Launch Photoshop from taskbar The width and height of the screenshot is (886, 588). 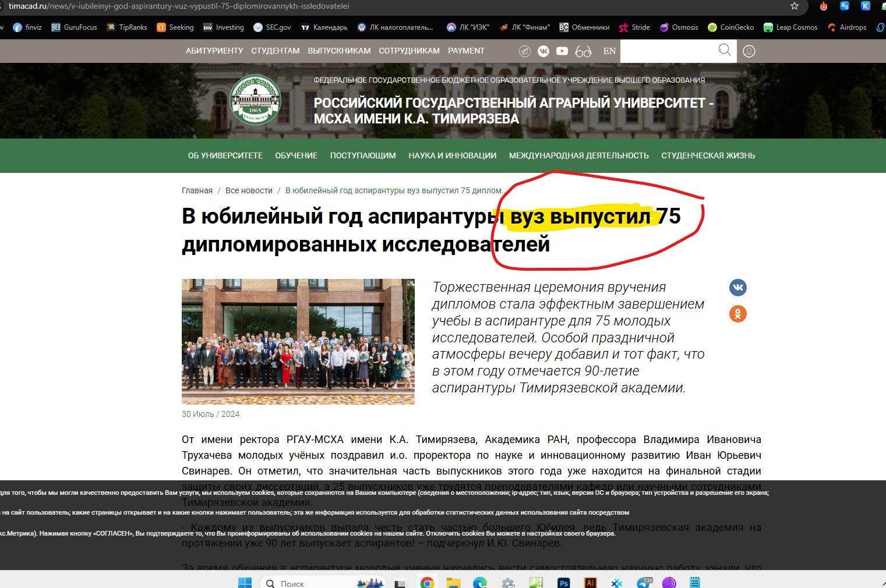point(563,583)
